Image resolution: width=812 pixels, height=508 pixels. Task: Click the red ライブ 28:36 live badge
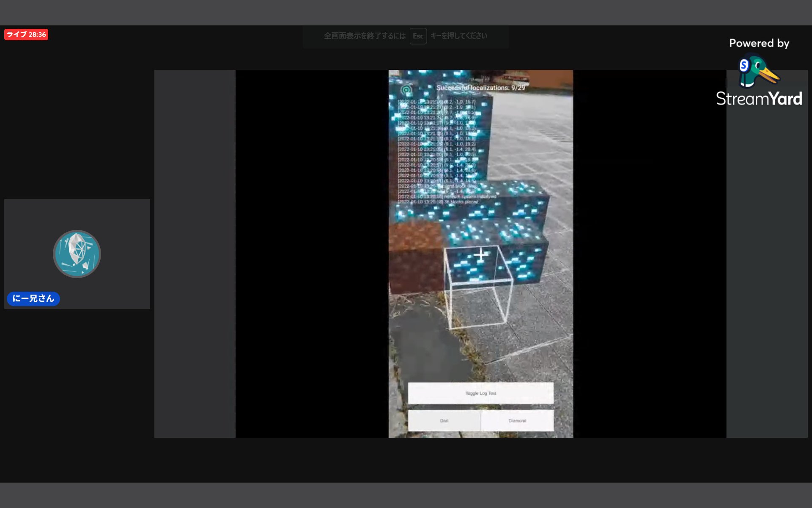coord(26,35)
